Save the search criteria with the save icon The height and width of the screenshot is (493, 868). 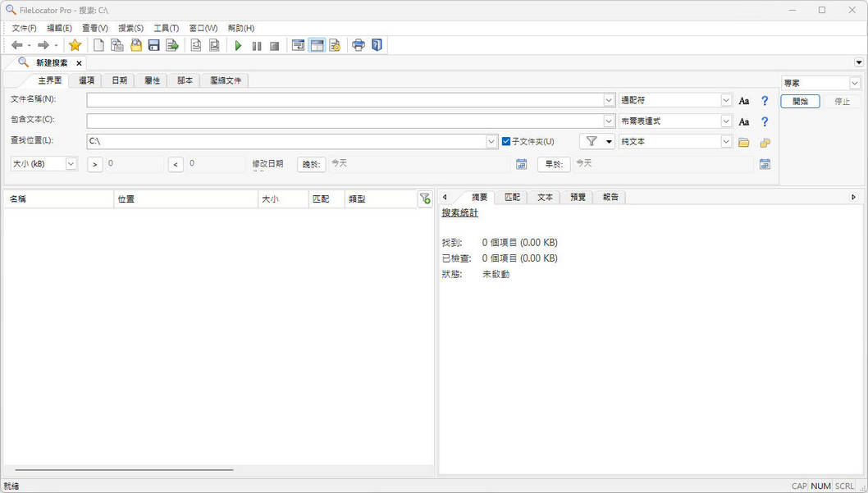click(153, 45)
